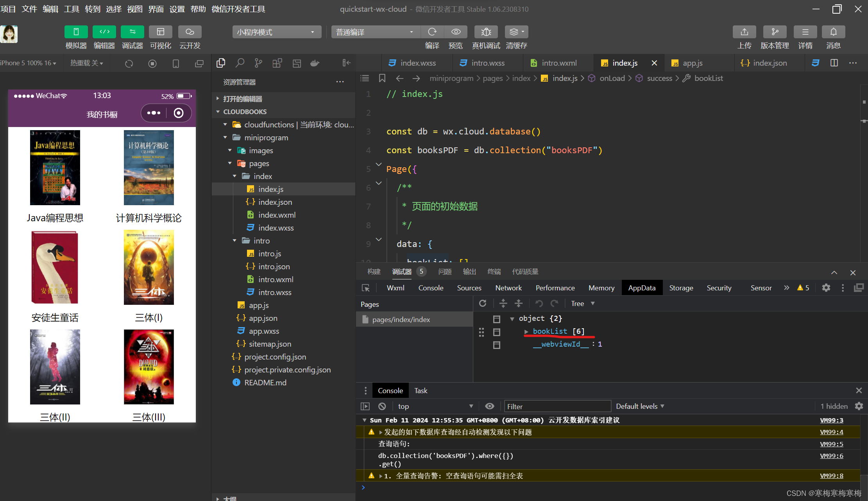Toggle the preview eye icon in the toolbar
868x501 pixels.
(x=456, y=32)
